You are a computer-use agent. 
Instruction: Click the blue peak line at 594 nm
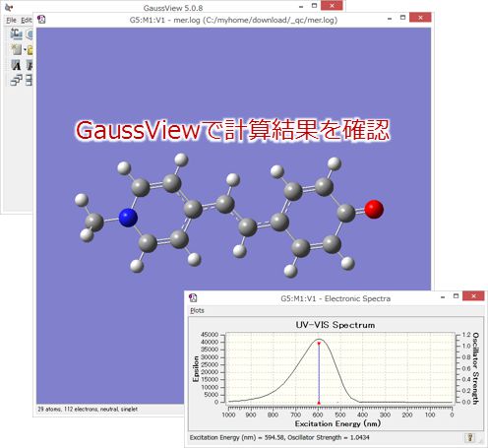click(x=319, y=373)
